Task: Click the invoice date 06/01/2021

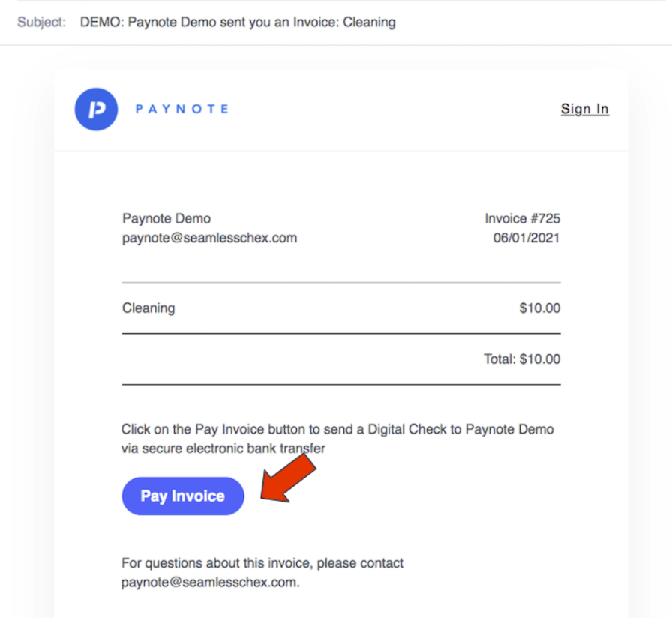Action: [x=526, y=238]
